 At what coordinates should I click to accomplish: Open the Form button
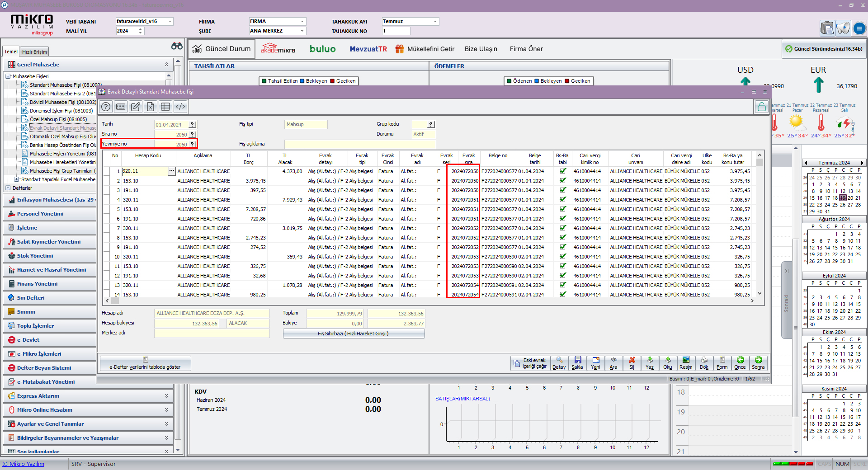(x=722, y=363)
